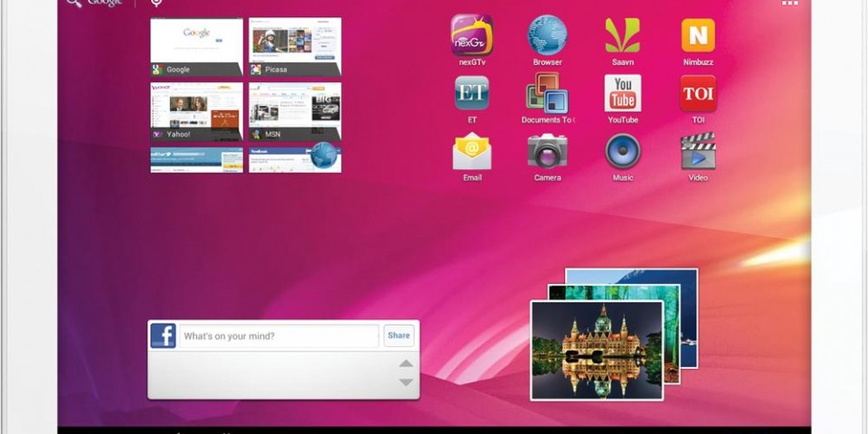The height and width of the screenshot is (434, 868).
Task: Open the Music player app
Action: click(622, 152)
